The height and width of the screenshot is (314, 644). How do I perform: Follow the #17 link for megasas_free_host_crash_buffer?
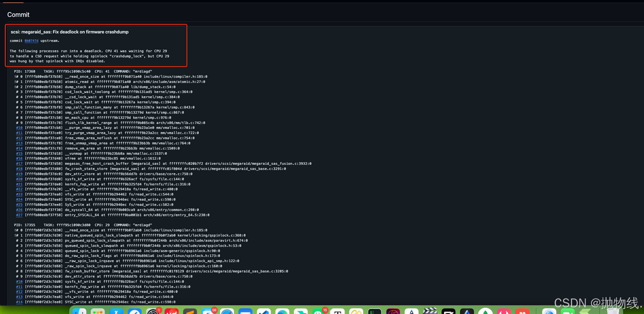coord(19,164)
